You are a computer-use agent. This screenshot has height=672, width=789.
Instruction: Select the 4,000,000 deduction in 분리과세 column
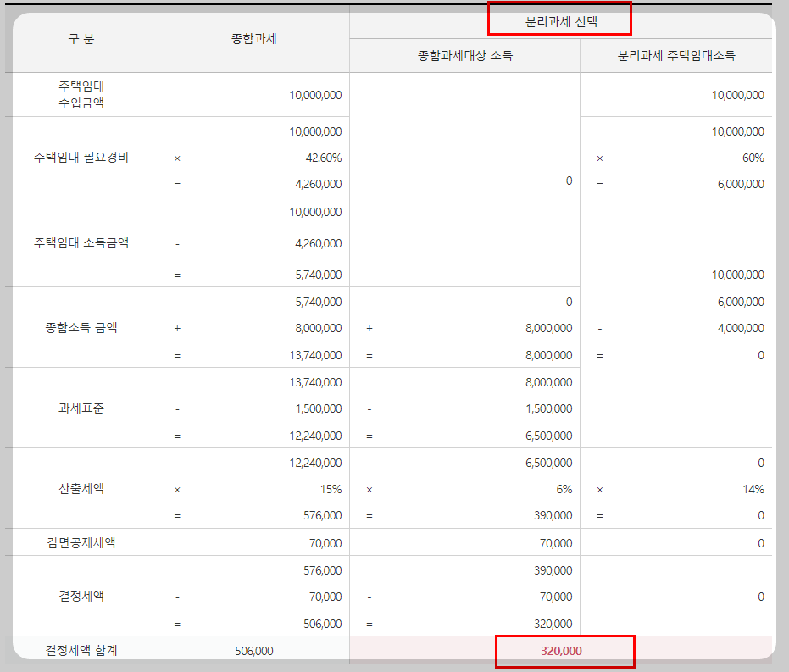coord(741,329)
